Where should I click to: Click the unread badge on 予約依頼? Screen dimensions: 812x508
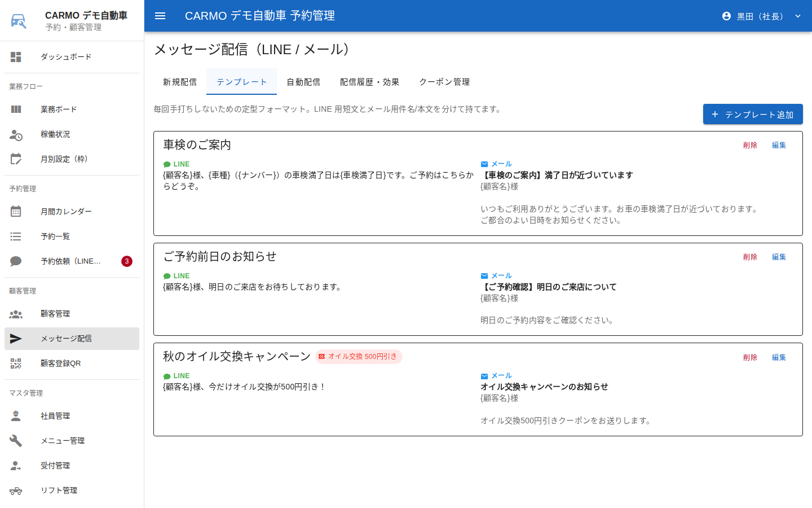pyautogui.click(x=127, y=261)
